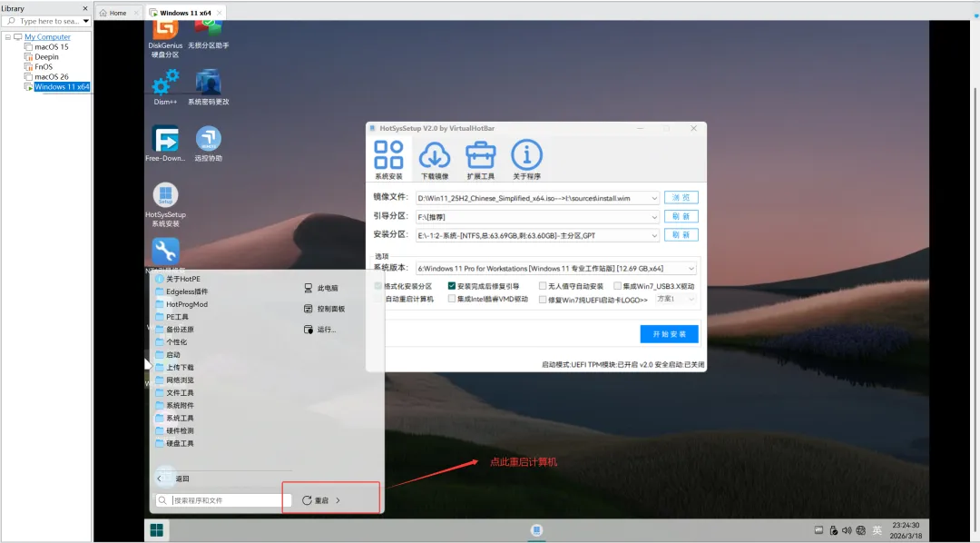Select FnOS in the Library tree
Viewport: 980px width, 543px height.
(x=44, y=67)
